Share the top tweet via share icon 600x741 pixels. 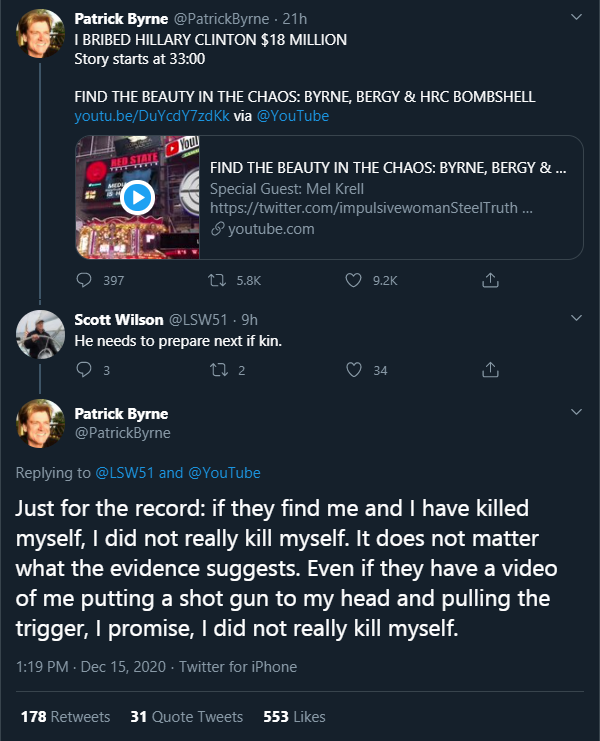pyautogui.click(x=490, y=281)
